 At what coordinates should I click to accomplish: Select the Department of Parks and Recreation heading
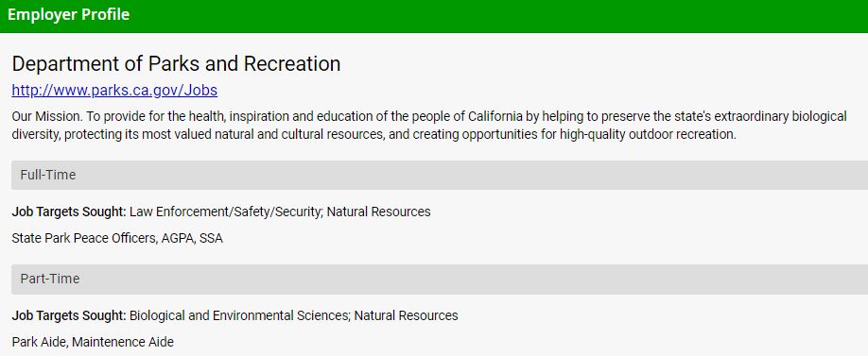click(176, 64)
